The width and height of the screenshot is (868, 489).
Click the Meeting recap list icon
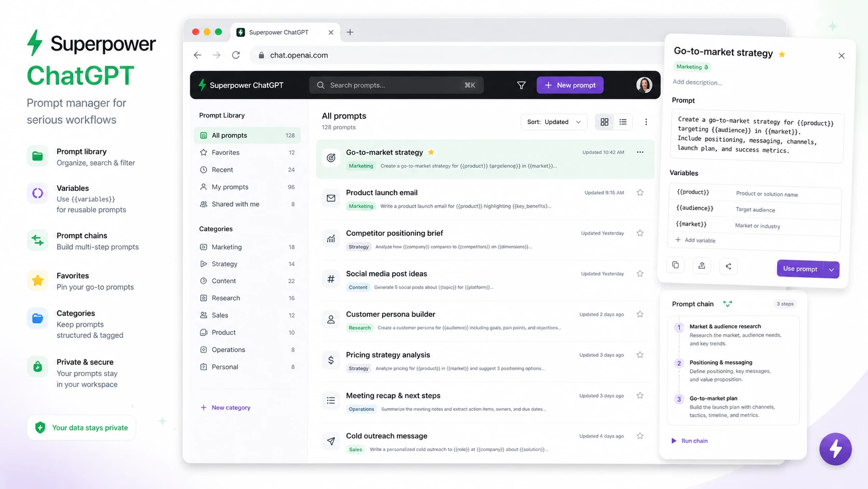point(331,401)
